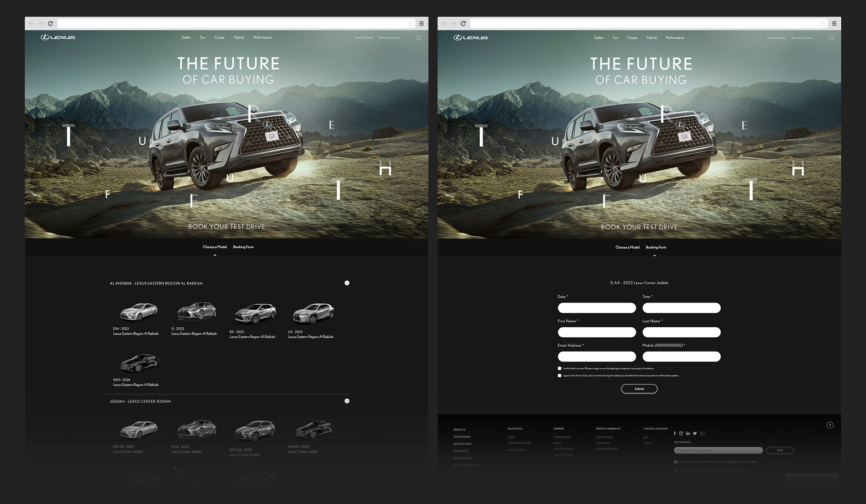Click address bar in left browser window

235,23
